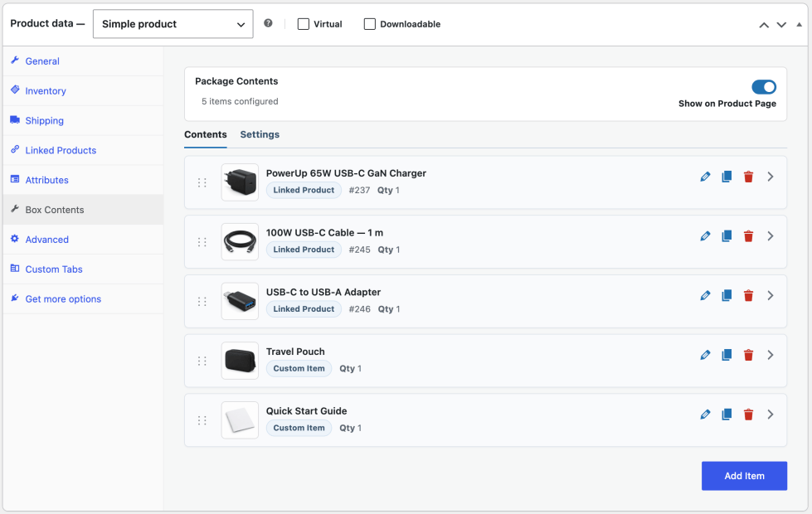This screenshot has height=514, width=812.
Task: Edit the PowerUp 65W USB-C GaN Charger item
Action: point(705,177)
